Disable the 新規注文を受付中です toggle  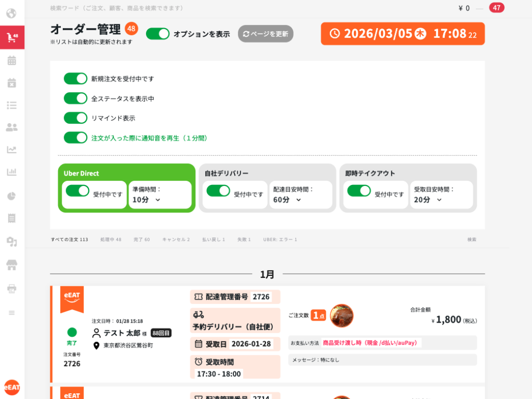75,78
